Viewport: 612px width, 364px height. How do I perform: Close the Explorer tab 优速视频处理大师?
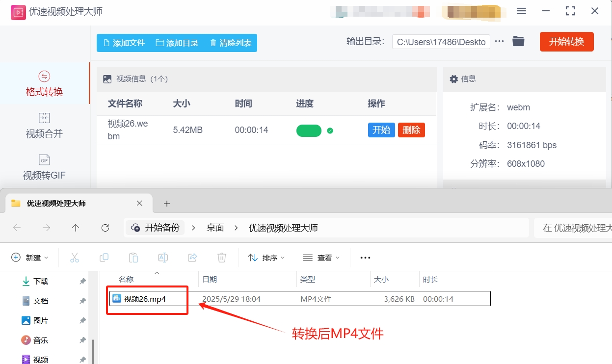pyautogui.click(x=139, y=203)
